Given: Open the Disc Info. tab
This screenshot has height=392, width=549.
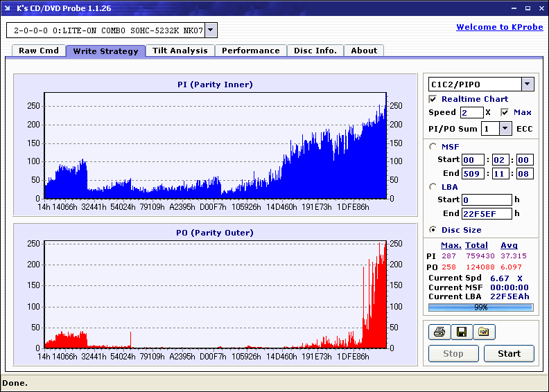Looking at the screenshot, I should point(315,51).
